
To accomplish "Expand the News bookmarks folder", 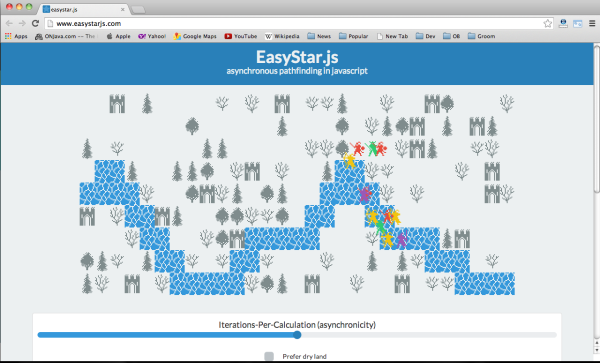I will 319,36.
